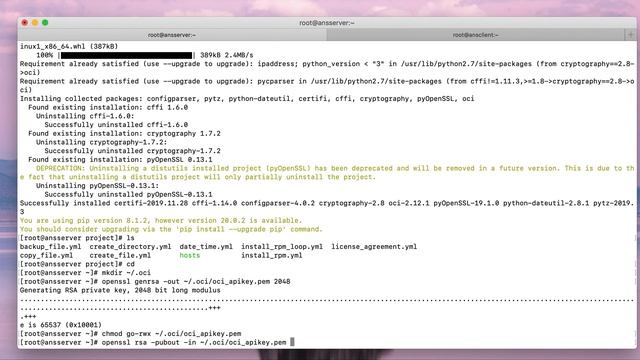Click the yellow DEPRECATION warning line
Image resolution: width=640 pixels, height=360 pixels.
coord(327,173)
